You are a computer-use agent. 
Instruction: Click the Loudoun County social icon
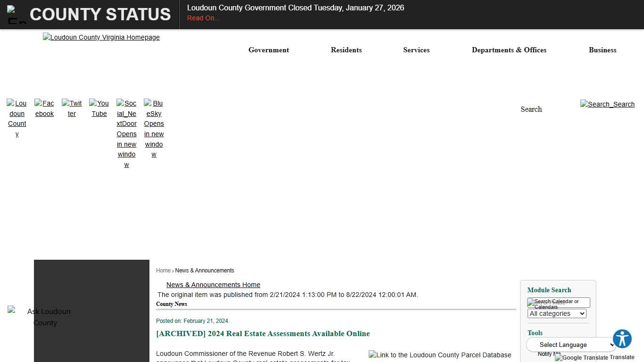pos(17,118)
